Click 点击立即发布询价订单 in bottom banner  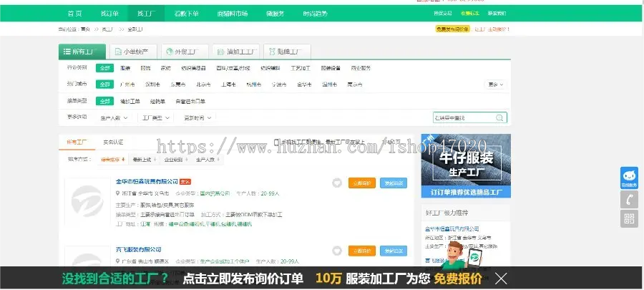click(x=243, y=279)
